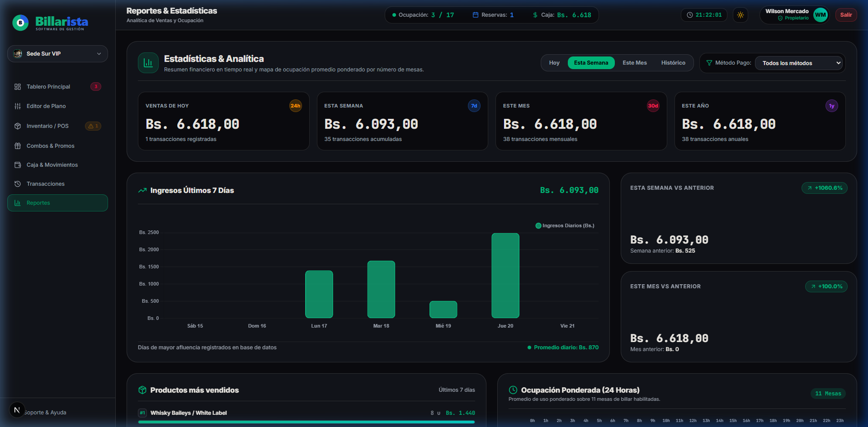The height and width of the screenshot is (427, 868).
Task: Click the Reportes bar chart icon
Action: [18, 203]
